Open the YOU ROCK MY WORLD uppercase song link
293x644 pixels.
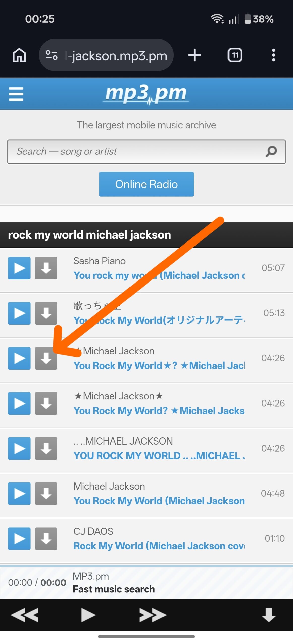tap(159, 456)
